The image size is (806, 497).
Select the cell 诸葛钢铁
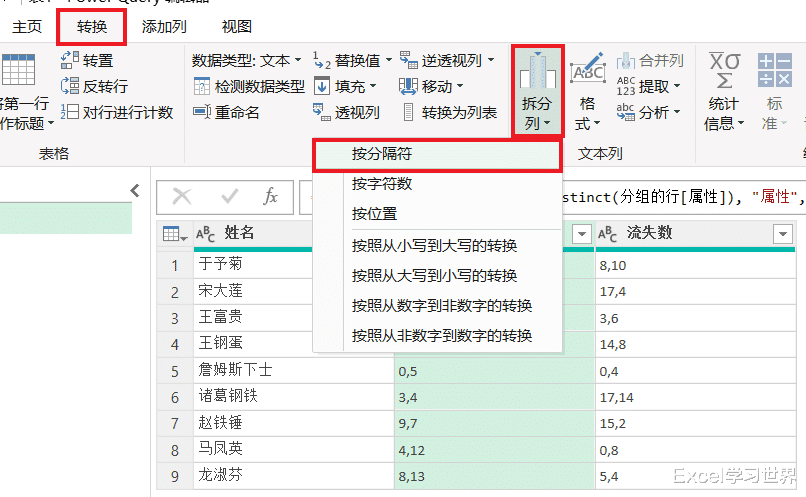pyautogui.click(x=294, y=396)
